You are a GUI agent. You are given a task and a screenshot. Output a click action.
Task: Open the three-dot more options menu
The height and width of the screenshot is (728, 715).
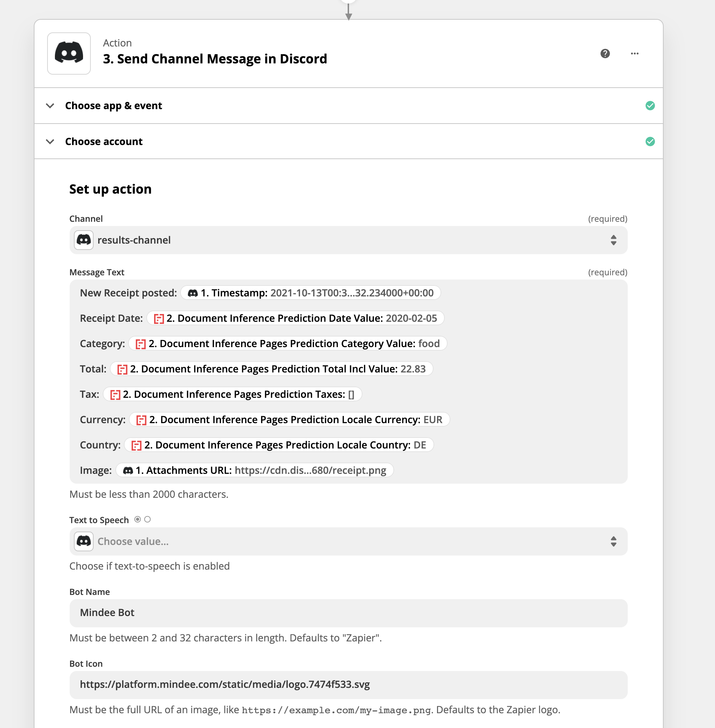(634, 54)
